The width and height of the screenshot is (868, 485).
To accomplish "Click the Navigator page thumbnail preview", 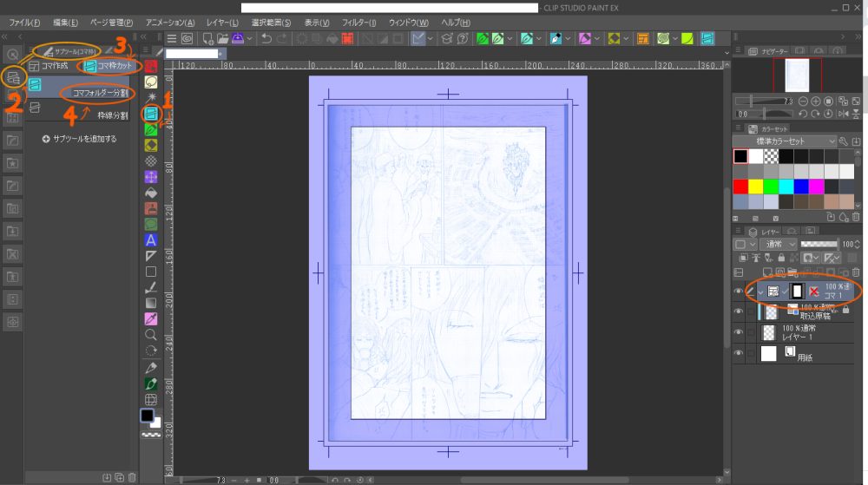I will (x=797, y=75).
